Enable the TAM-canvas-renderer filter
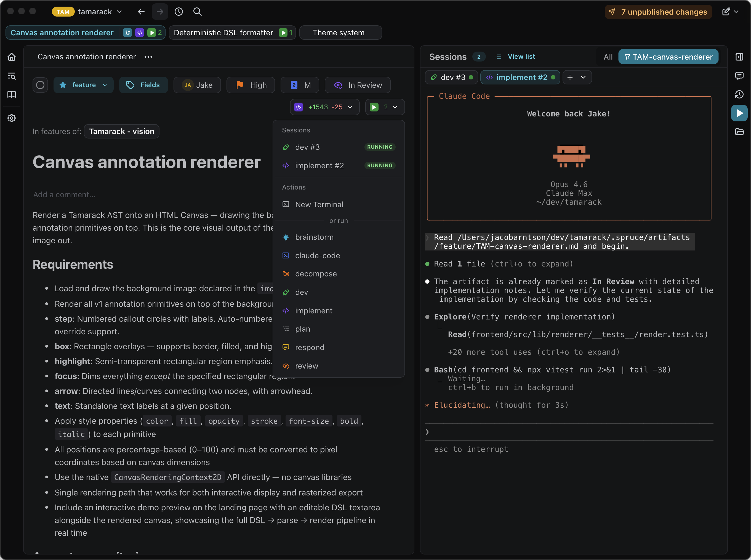 (x=668, y=57)
